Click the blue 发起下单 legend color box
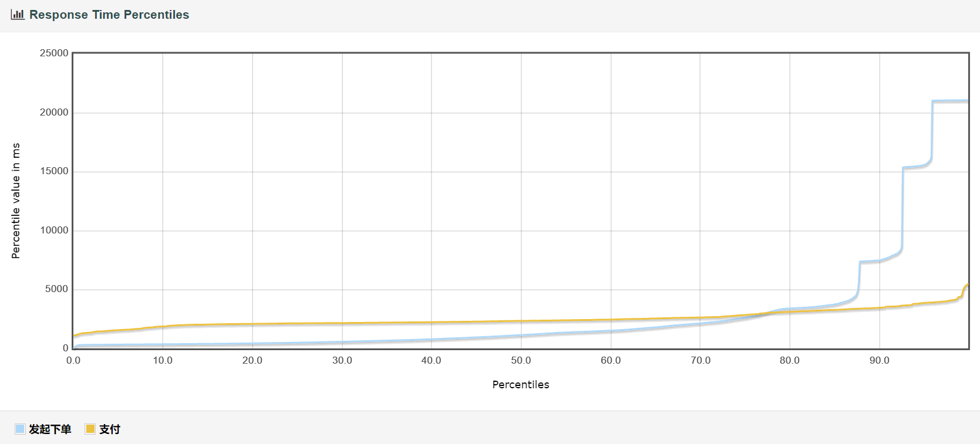The width and height of the screenshot is (980, 444). click(20, 429)
